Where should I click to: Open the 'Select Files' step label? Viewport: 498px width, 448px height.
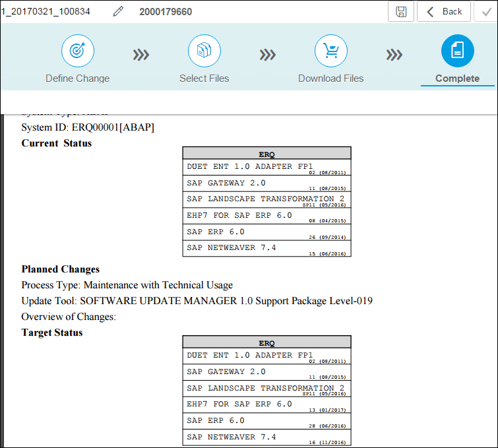pyautogui.click(x=204, y=79)
